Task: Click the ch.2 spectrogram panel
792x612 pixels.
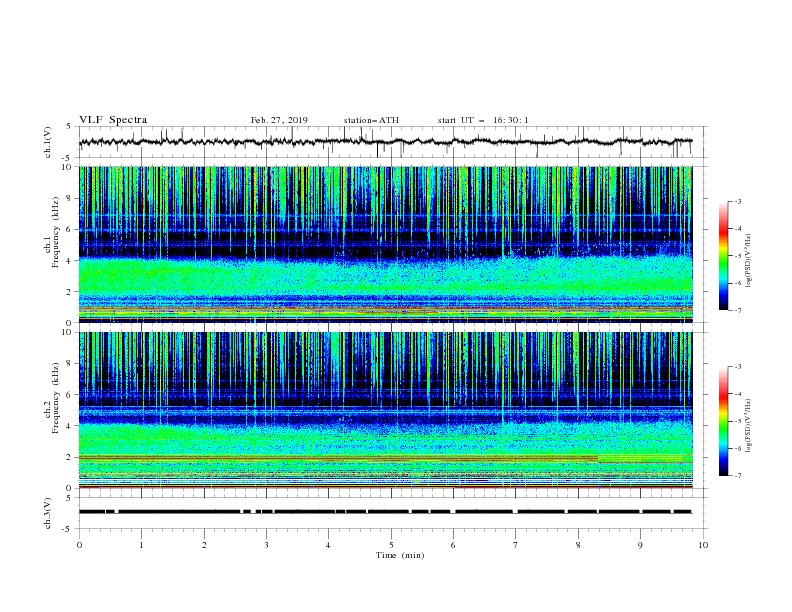Action: coord(386,410)
